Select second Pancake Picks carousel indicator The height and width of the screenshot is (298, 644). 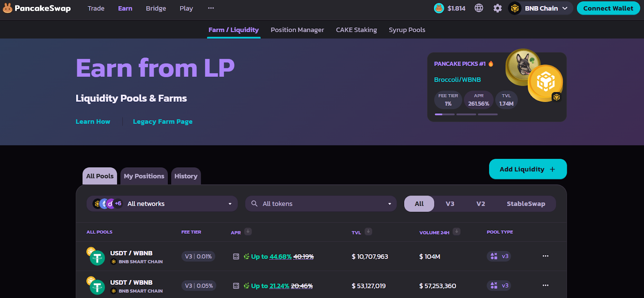pyautogui.click(x=466, y=115)
